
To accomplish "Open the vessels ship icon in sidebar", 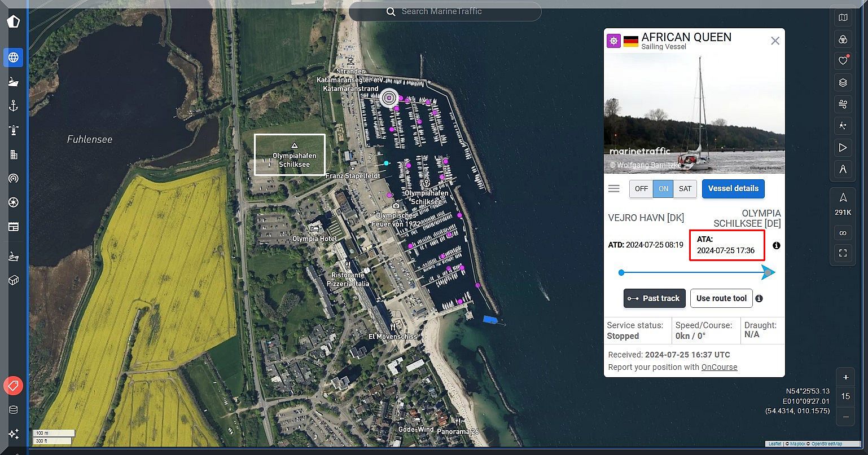I will pyautogui.click(x=14, y=82).
